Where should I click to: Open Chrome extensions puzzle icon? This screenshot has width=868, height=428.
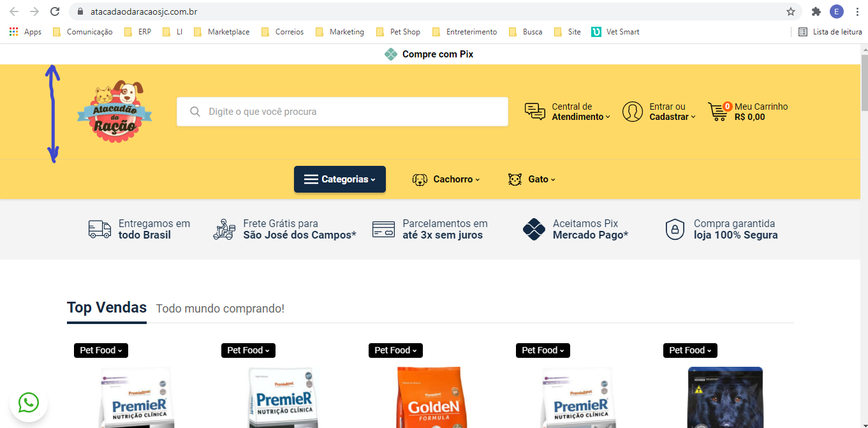click(x=816, y=11)
